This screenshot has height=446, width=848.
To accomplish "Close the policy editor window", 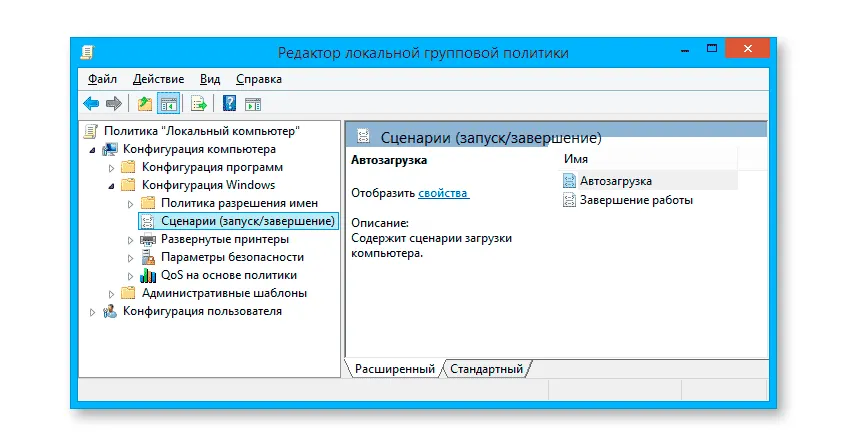I will (747, 49).
